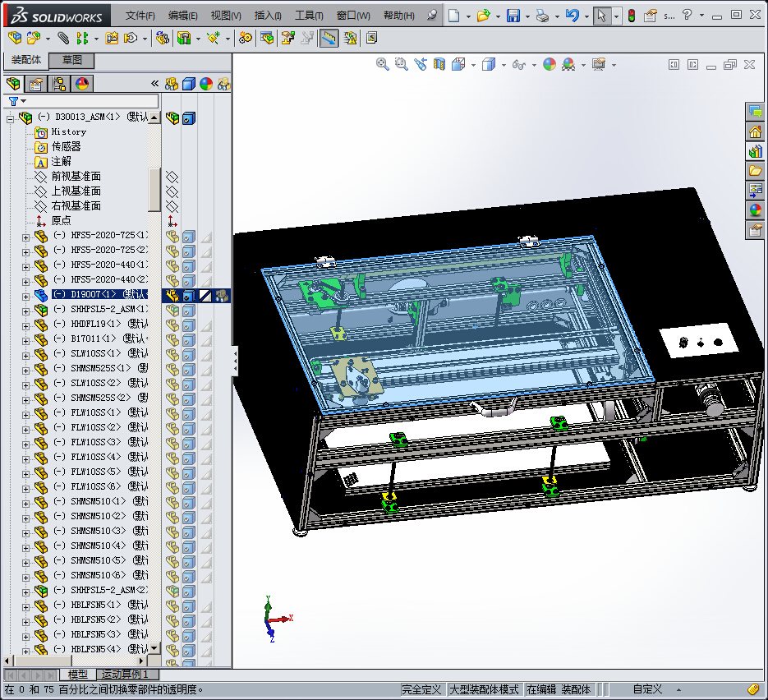Expand the HFS5-2020-440<1> tree node
Viewport: 768px width, 700px height.
point(25,267)
